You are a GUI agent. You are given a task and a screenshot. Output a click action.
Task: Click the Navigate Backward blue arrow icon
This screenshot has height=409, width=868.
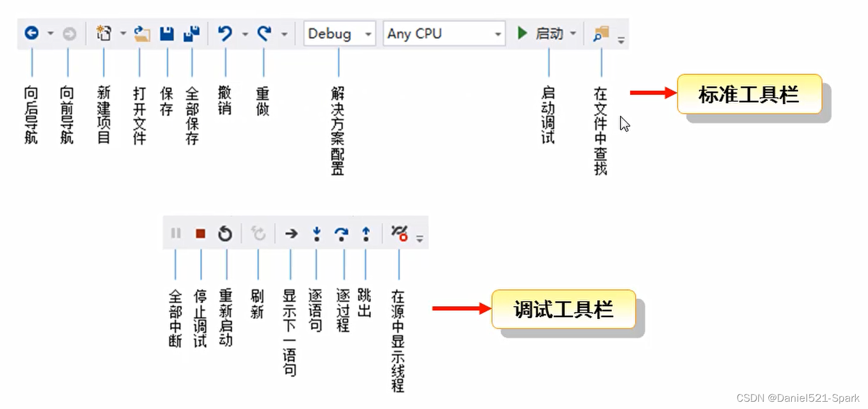31,34
